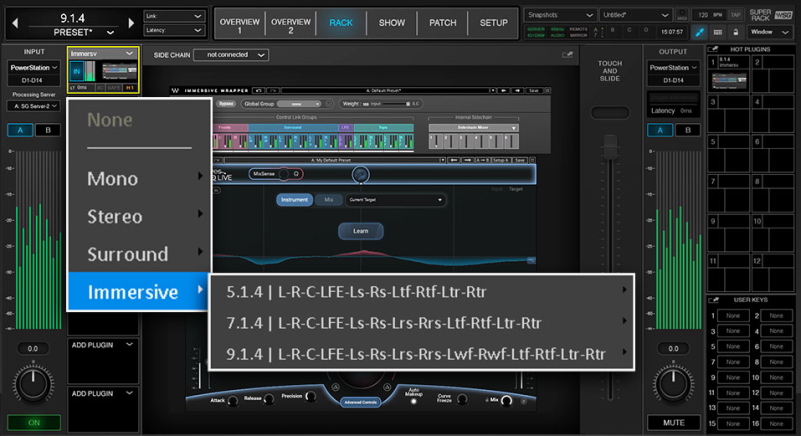Toggle the green ON button for input
The width and height of the screenshot is (801, 436).
pos(34,423)
